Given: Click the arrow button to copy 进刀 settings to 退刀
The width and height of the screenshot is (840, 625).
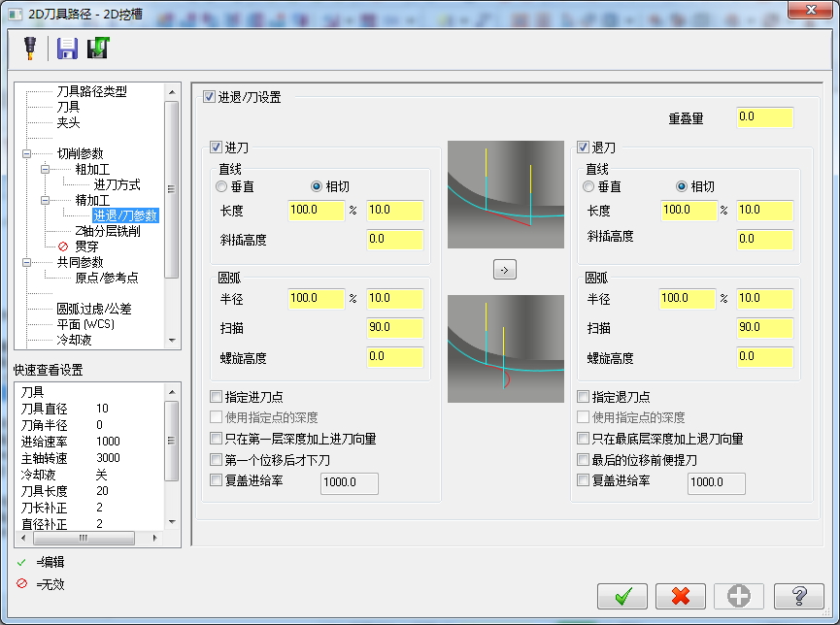Looking at the screenshot, I should [x=504, y=269].
